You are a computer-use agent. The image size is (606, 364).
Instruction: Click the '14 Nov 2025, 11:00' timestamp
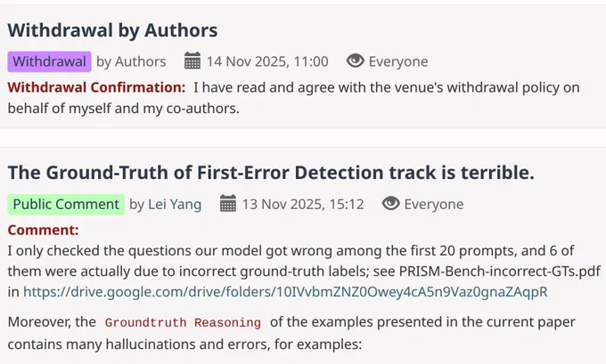267,61
